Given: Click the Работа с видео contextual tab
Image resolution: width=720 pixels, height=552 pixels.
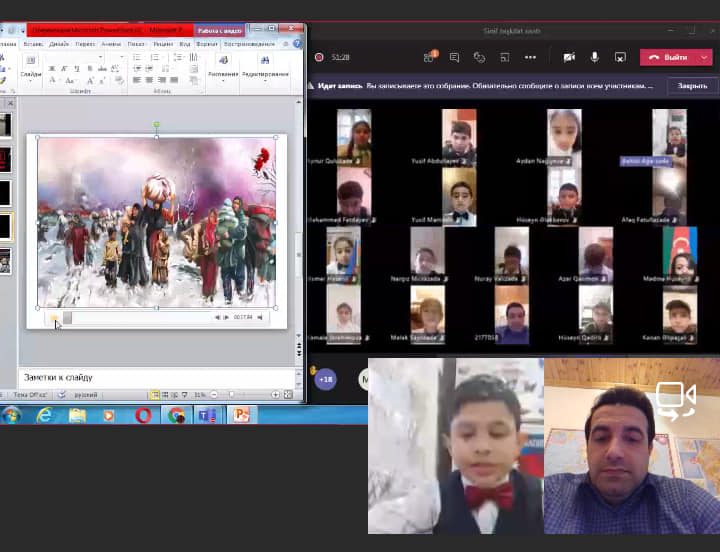Looking at the screenshot, I should pos(219,31).
